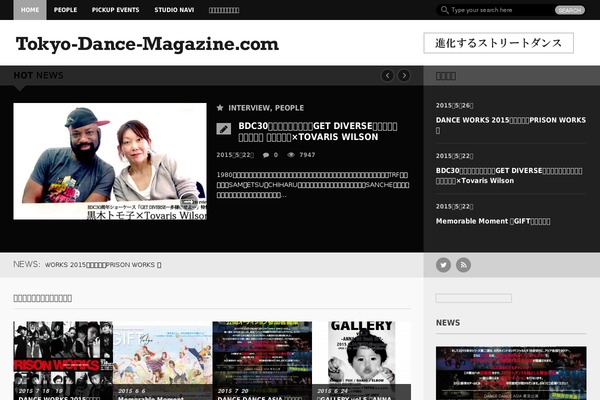
Task: Click the 2015年5月26日 date in sidebar
Action: [x=455, y=106]
